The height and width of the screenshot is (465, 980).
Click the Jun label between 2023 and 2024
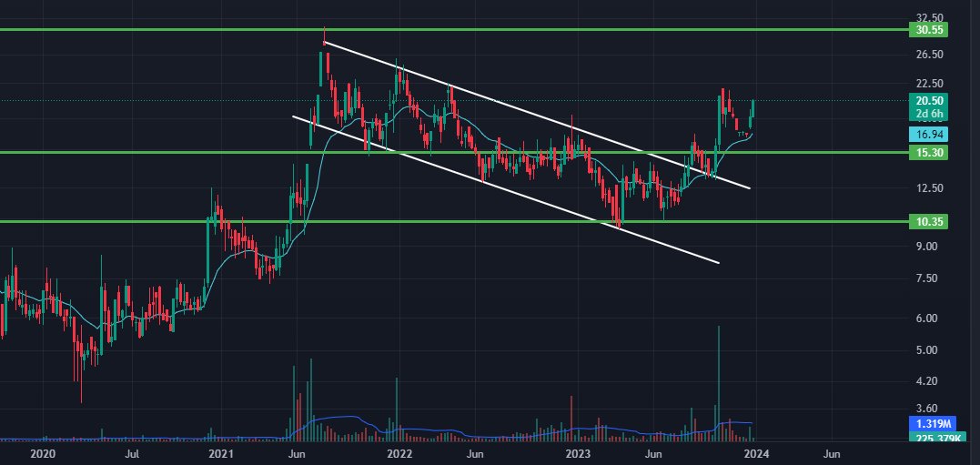[653, 452]
